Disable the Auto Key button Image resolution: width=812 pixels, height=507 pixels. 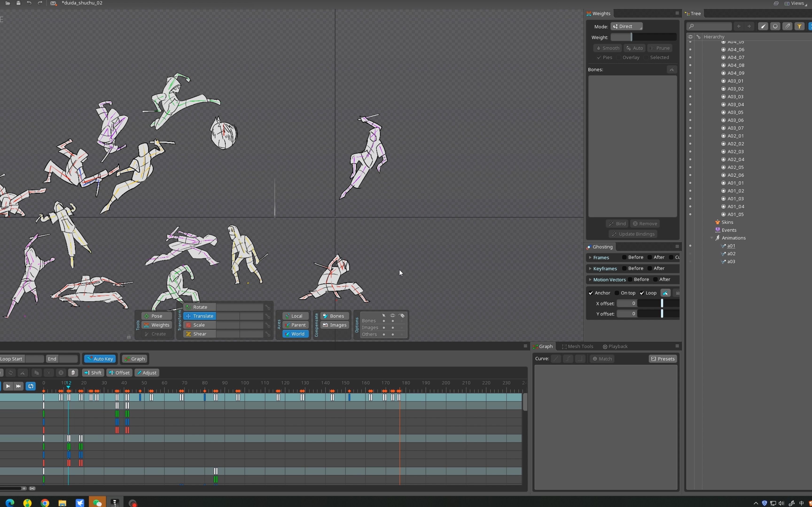100,359
